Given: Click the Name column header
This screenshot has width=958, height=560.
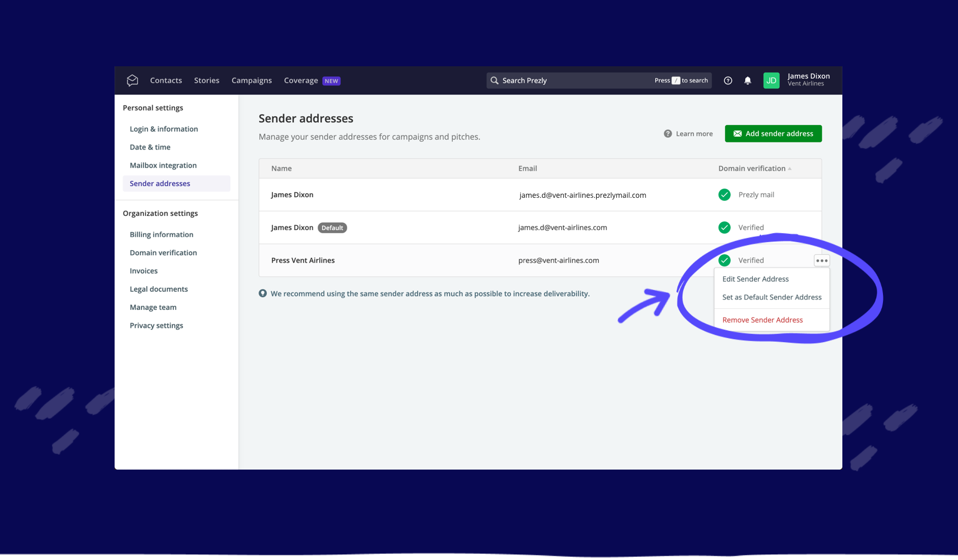Looking at the screenshot, I should [281, 169].
